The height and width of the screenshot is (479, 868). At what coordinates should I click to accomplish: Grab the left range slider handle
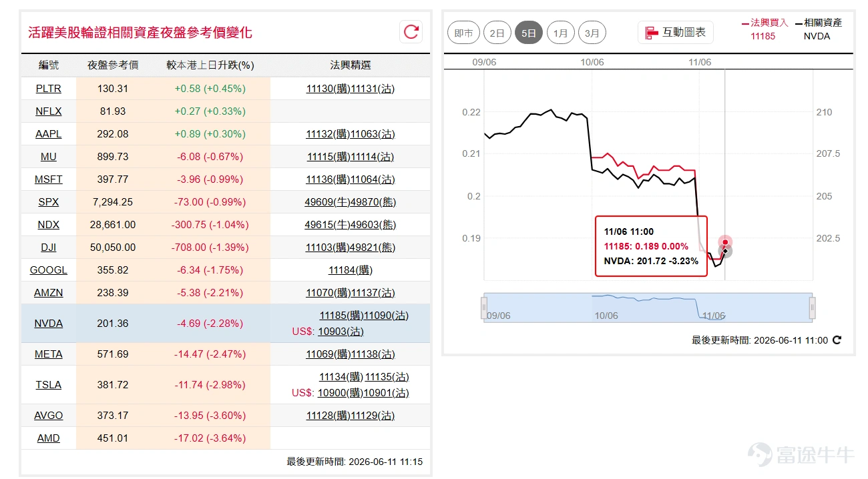485,308
